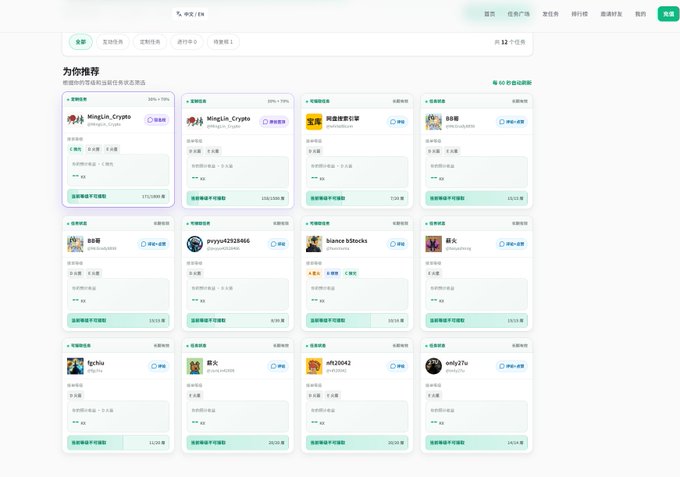
Task: Click the purple badge on the highlighted MingLin_Crypto card
Action: click(157, 120)
